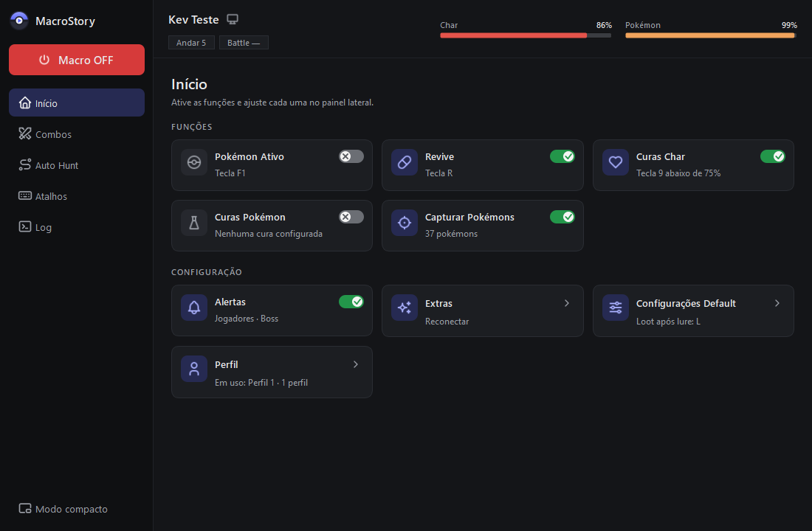Open Configurações Default via its chevron
Image resolution: width=812 pixels, height=531 pixels.
click(x=777, y=303)
